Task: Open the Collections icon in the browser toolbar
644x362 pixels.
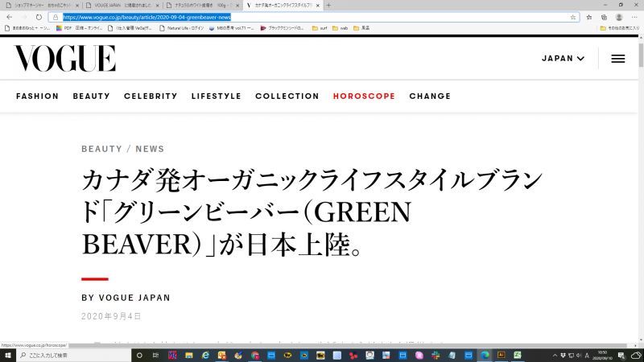Action: 604,17
